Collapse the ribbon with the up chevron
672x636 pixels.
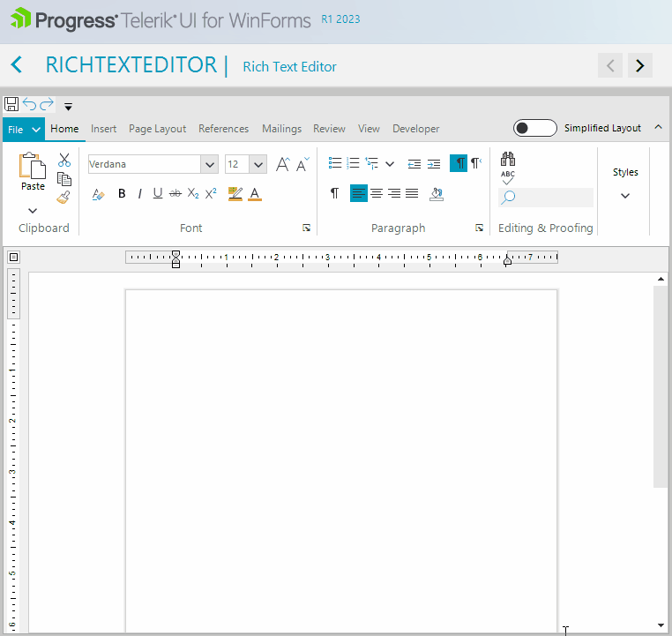(658, 127)
